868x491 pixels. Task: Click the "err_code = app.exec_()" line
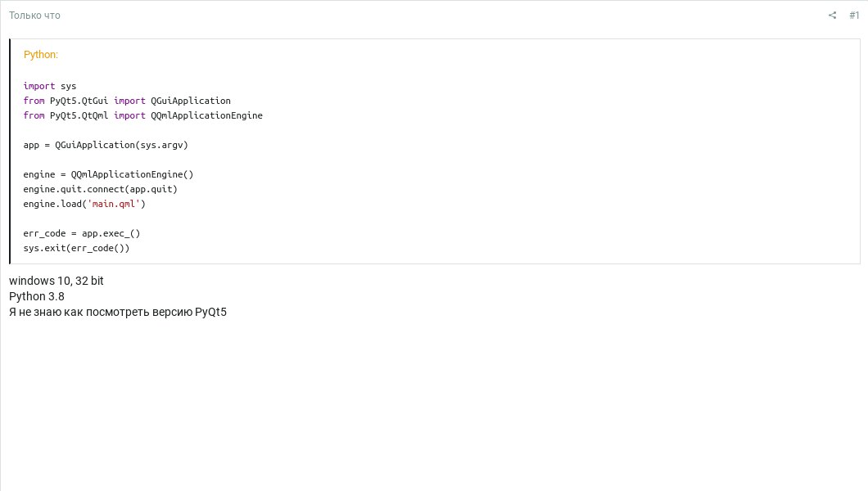point(82,233)
